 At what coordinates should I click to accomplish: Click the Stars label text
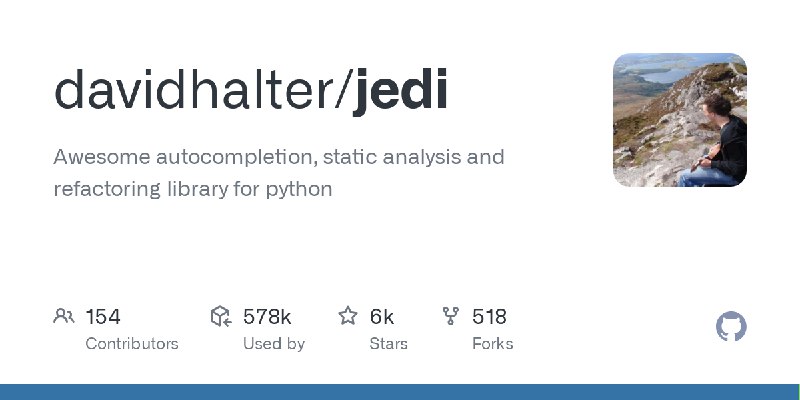(389, 344)
